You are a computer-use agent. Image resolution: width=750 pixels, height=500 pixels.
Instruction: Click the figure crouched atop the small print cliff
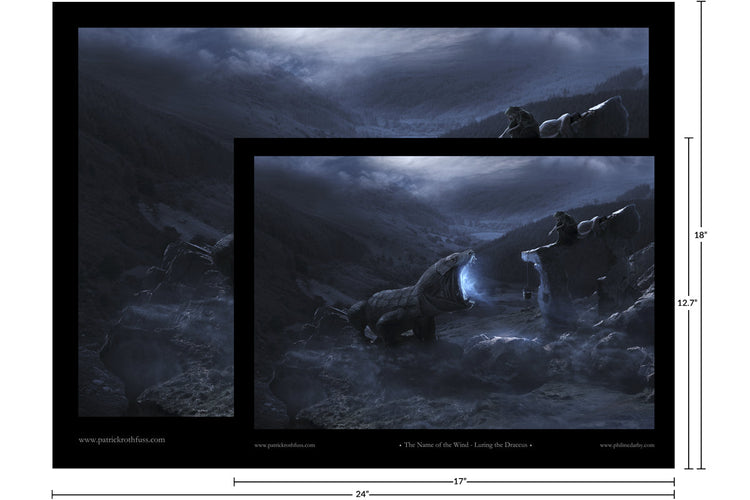coord(565,226)
